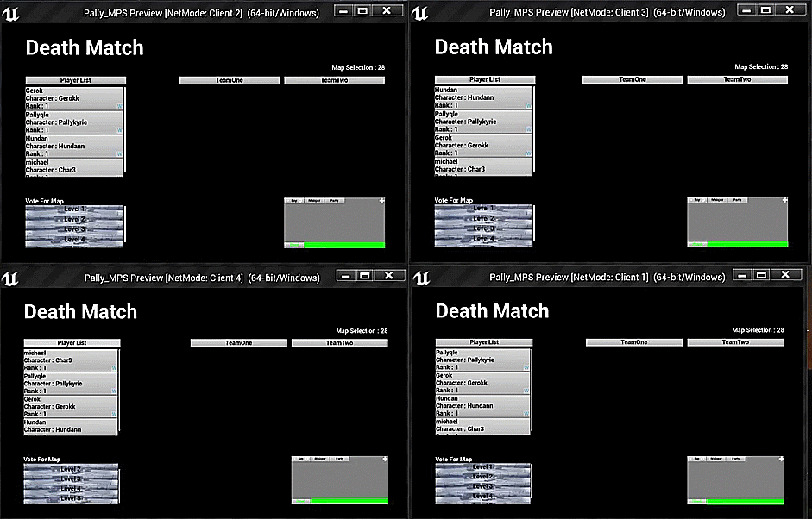Click whisper W icon on michael row, Client 4
Image resolution: width=812 pixels, height=519 pixels.
[x=114, y=368]
